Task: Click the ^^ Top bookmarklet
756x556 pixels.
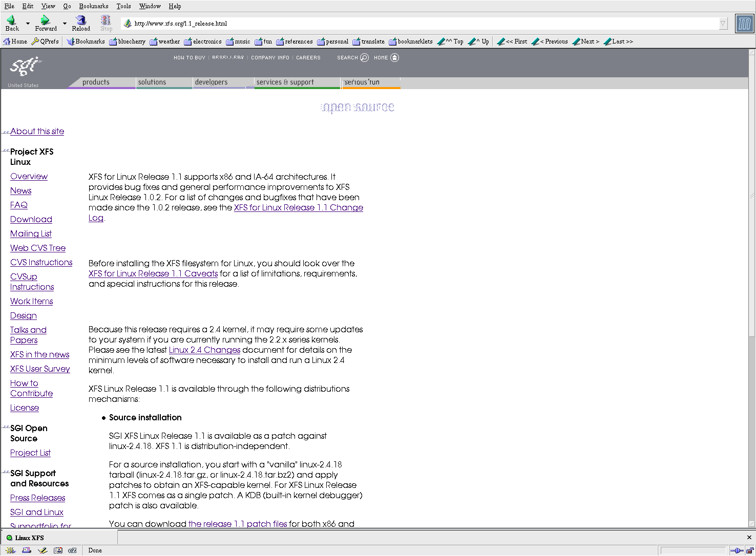Action: pos(450,41)
